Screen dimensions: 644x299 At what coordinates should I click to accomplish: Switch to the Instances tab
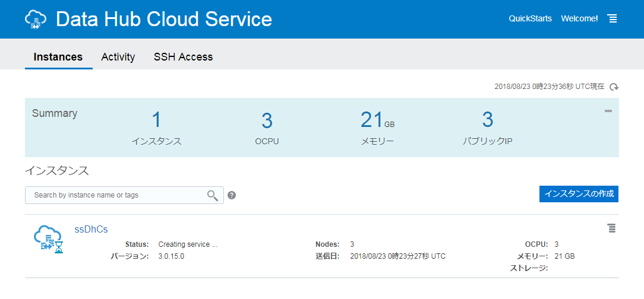[58, 57]
